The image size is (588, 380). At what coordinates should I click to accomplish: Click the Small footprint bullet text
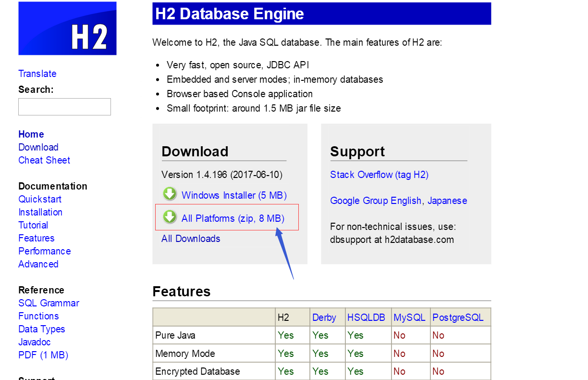(x=254, y=108)
